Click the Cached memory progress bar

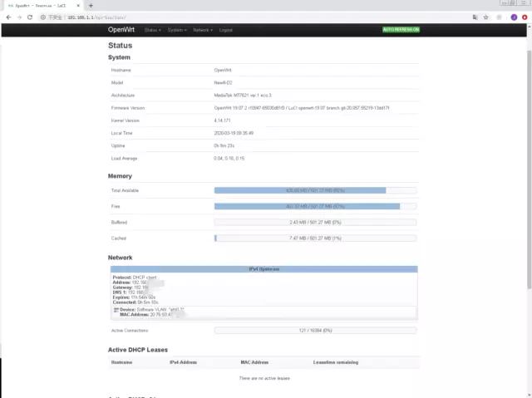pos(315,238)
